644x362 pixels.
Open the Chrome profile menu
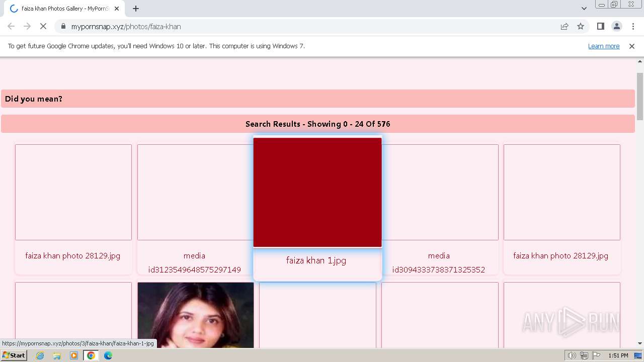coord(616,26)
